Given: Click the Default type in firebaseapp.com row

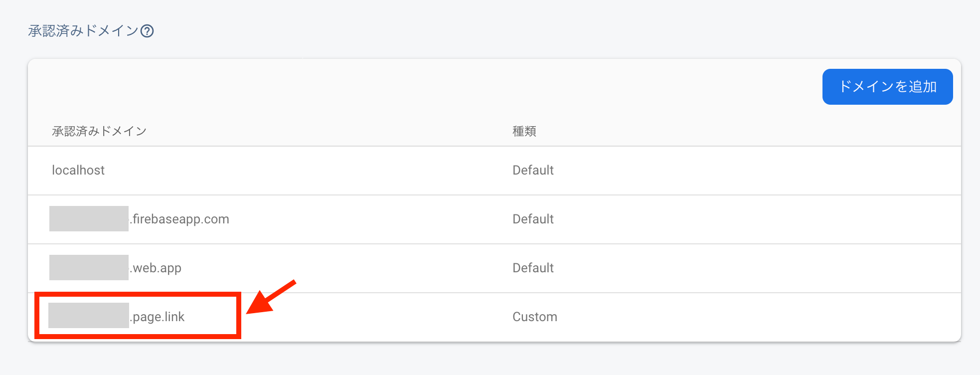Looking at the screenshot, I should click(x=533, y=219).
